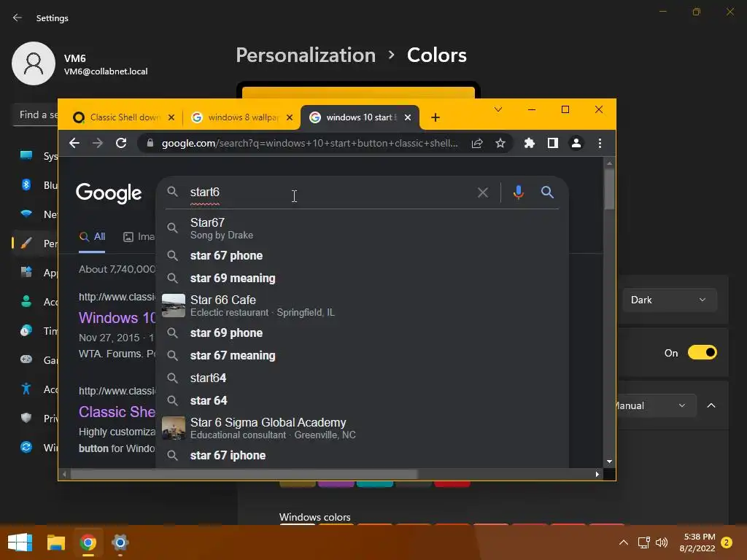
Task: Select Star 66 Cafe suggestion
Action: 362,306
